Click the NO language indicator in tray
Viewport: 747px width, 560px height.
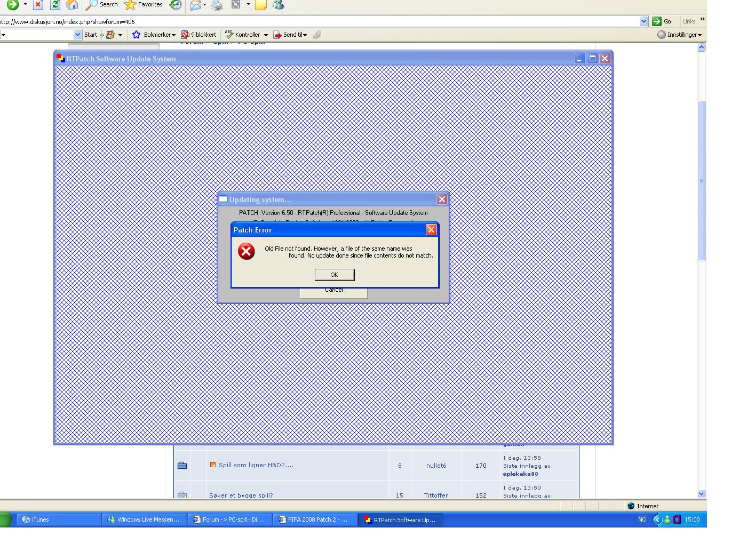642,519
